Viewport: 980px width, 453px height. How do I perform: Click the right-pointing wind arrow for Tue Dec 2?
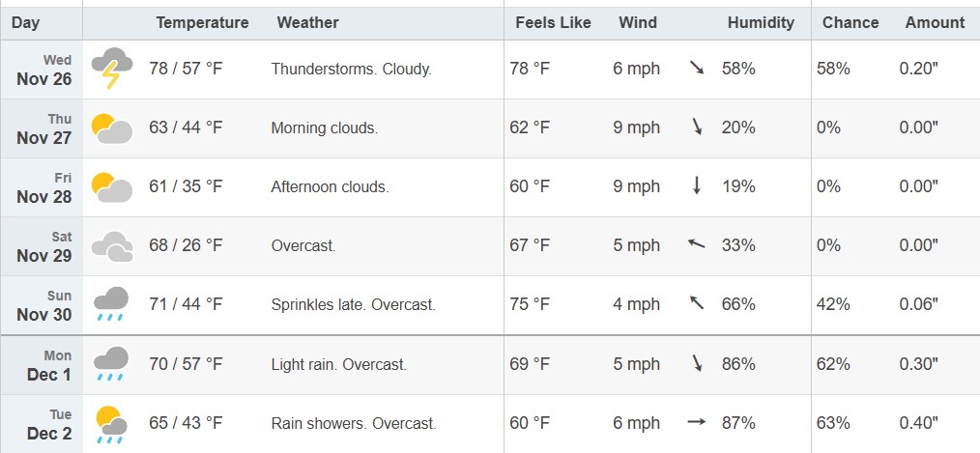pos(696,423)
